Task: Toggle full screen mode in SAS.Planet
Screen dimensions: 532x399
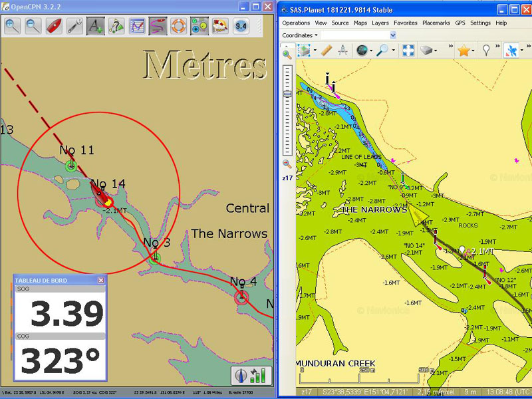Action: [x=408, y=51]
